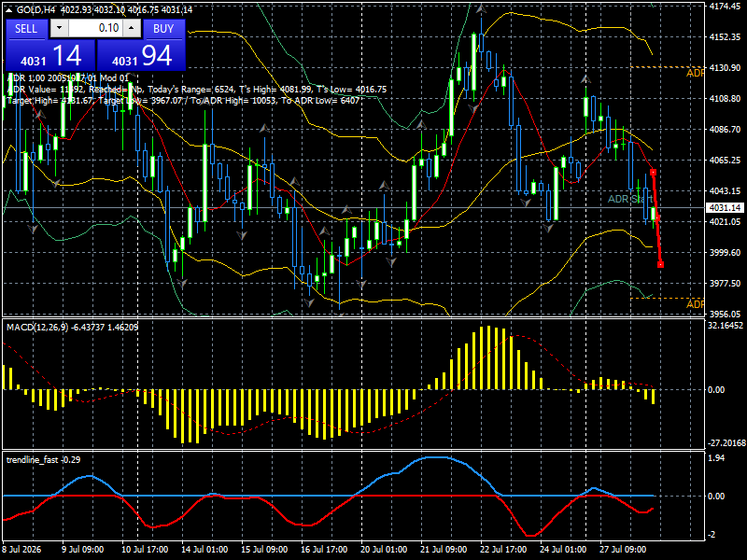Click the SELL button
Screen dimensions: 747x560
coord(26,29)
